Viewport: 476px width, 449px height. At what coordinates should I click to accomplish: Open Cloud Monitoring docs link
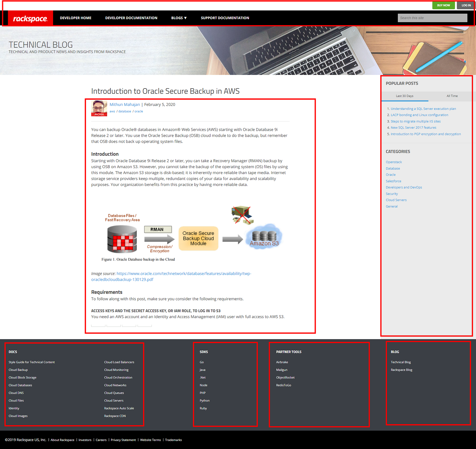116,370
